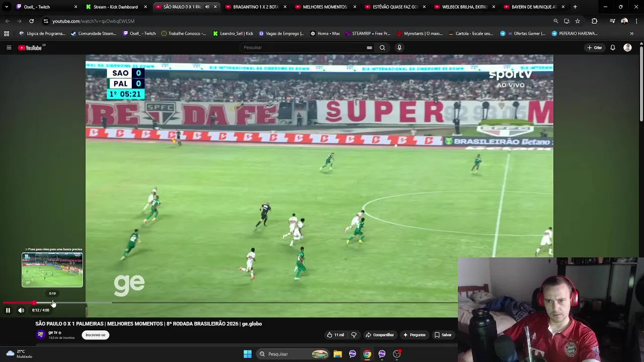Open Windows Start menu
The width and height of the screenshot is (644, 362).
click(248, 354)
